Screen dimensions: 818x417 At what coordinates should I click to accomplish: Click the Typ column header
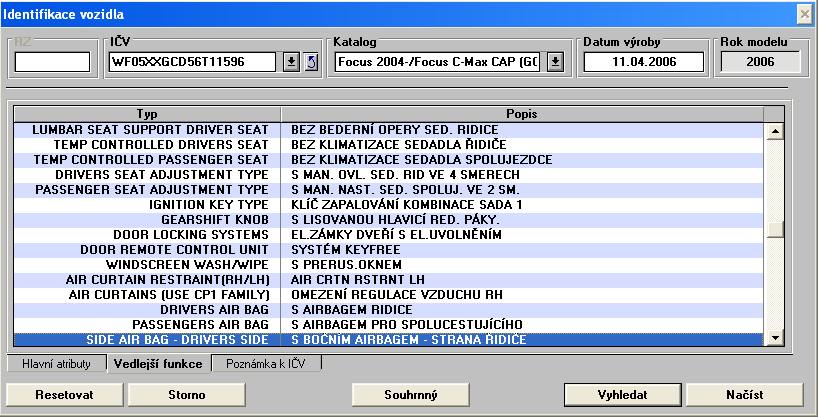point(147,114)
